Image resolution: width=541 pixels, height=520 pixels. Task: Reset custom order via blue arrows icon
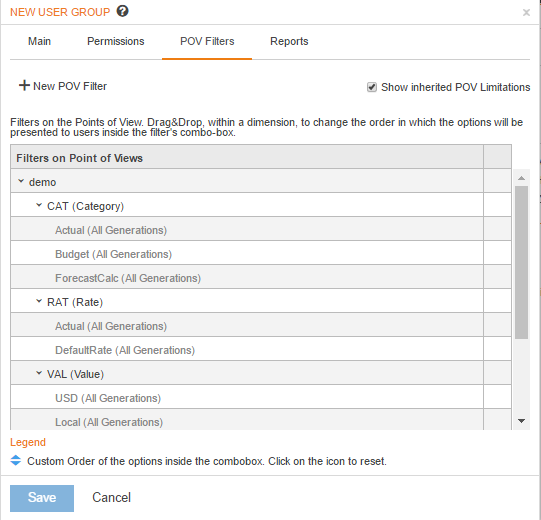pyautogui.click(x=16, y=460)
